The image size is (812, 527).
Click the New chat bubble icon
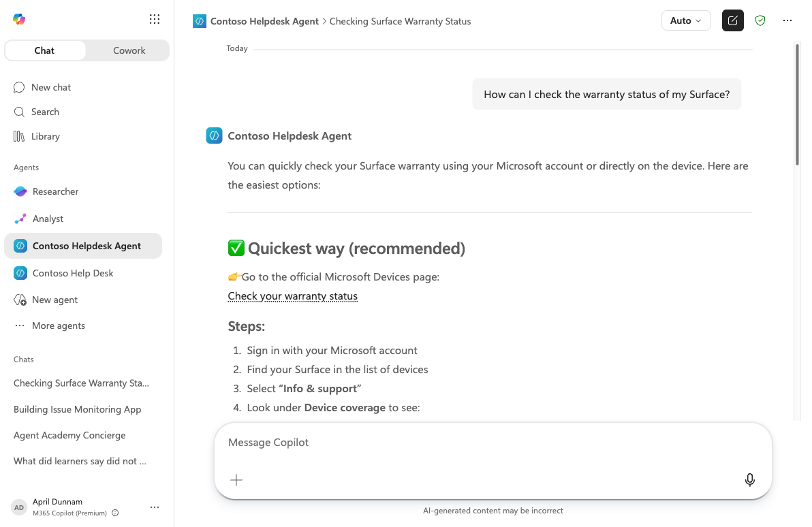[19, 87]
